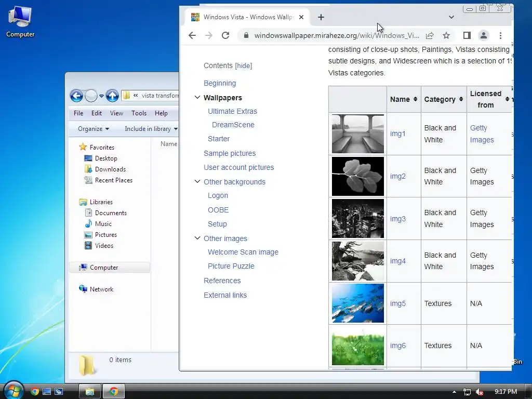Viewport: 532px width, 399px height.
Task: Open Explorer Tools menu
Action: click(x=139, y=113)
